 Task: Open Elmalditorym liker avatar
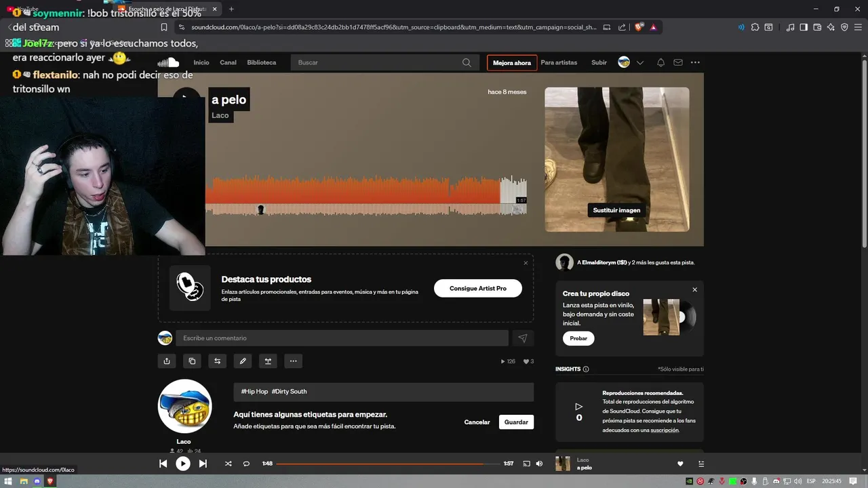click(564, 262)
